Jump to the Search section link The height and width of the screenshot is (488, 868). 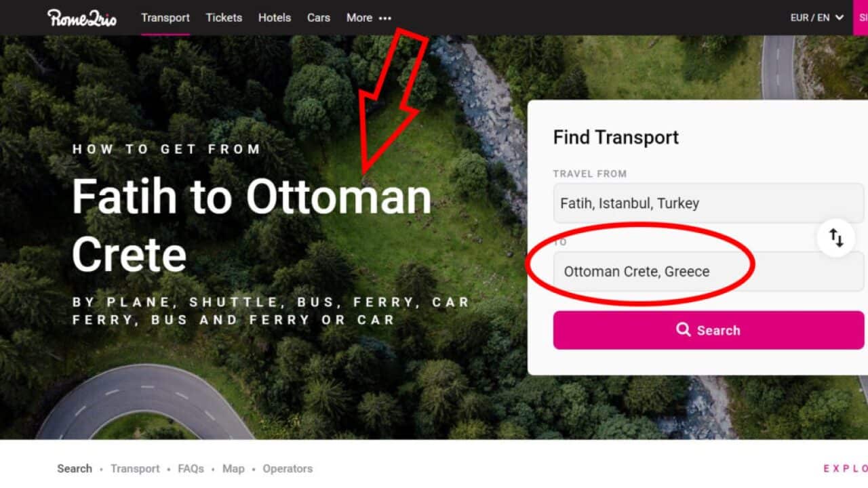point(75,468)
